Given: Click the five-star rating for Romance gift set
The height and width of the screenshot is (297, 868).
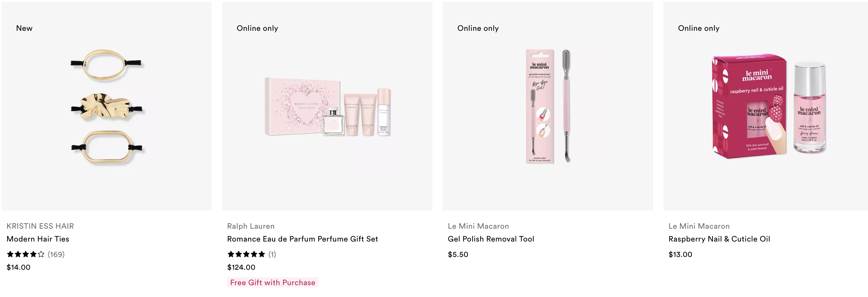Looking at the screenshot, I should [246, 254].
